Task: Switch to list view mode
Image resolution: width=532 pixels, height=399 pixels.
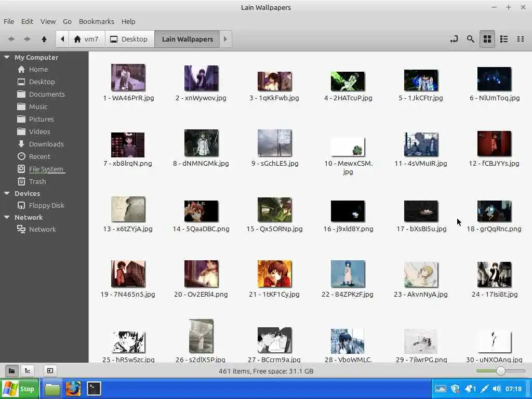Action: click(x=504, y=39)
